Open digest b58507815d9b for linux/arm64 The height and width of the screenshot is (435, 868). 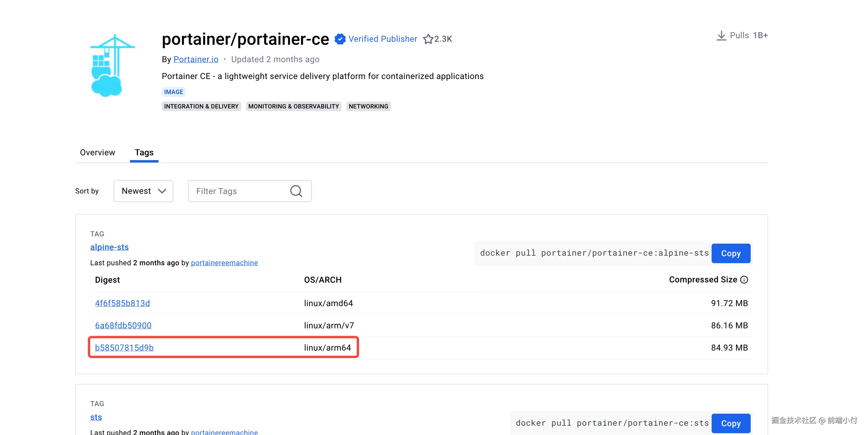124,348
